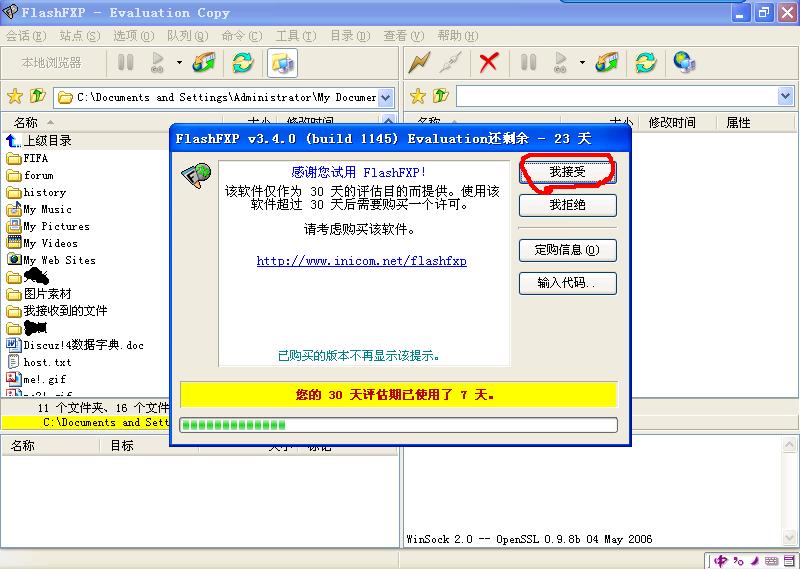The image size is (800, 569).
Task: Click the log pane scrollbar down arrow
Action: pos(790,537)
